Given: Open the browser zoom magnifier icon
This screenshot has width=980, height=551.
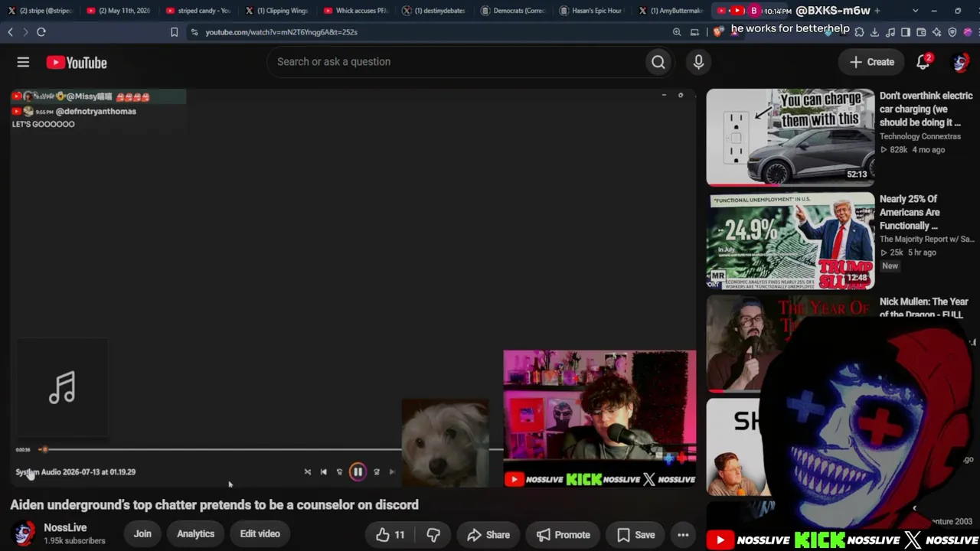Looking at the screenshot, I should pyautogui.click(x=677, y=32).
